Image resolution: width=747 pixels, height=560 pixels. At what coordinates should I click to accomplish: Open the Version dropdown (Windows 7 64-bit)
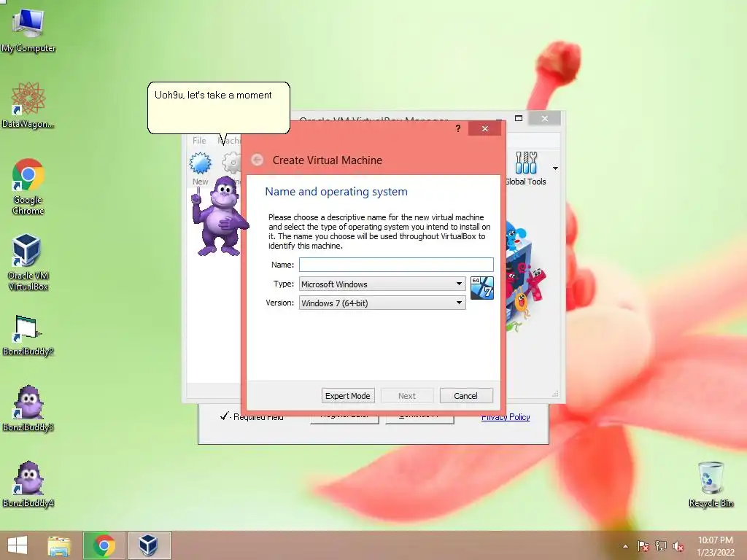click(382, 303)
